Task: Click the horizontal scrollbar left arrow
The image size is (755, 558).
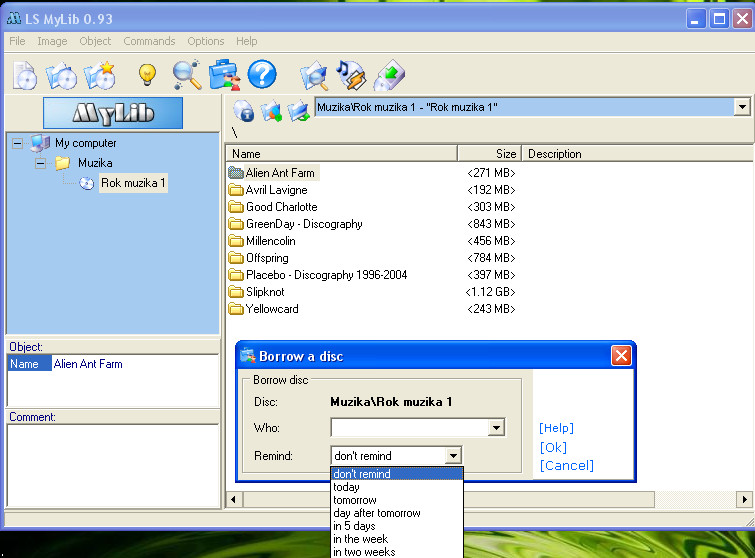Action: (234, 499)
